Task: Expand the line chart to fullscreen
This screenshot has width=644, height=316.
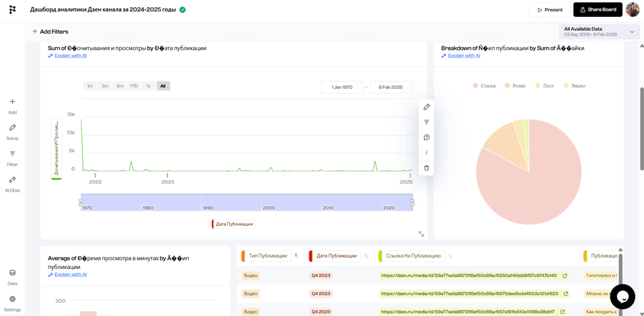Action: click(421, 234)
